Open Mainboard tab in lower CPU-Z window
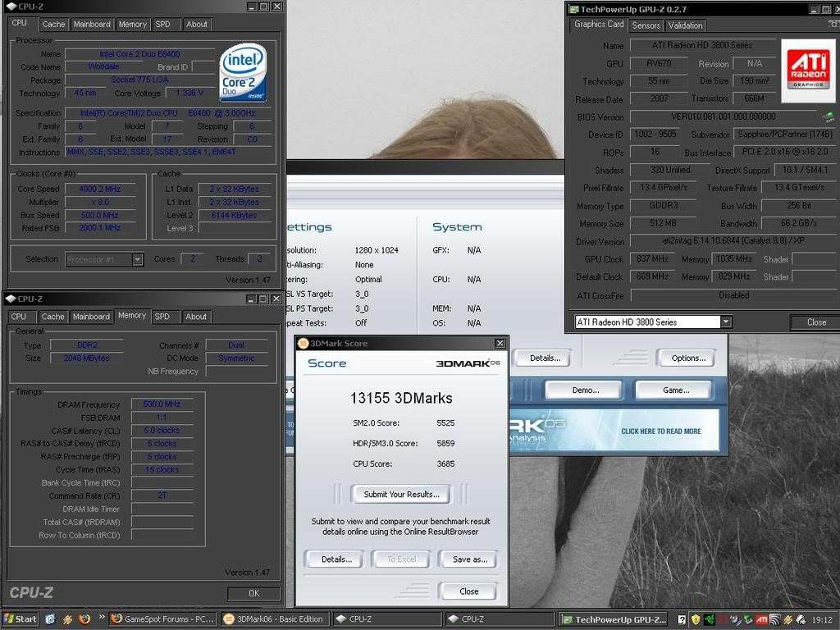This screenshot has height=630, width=840. coord(91,317)
